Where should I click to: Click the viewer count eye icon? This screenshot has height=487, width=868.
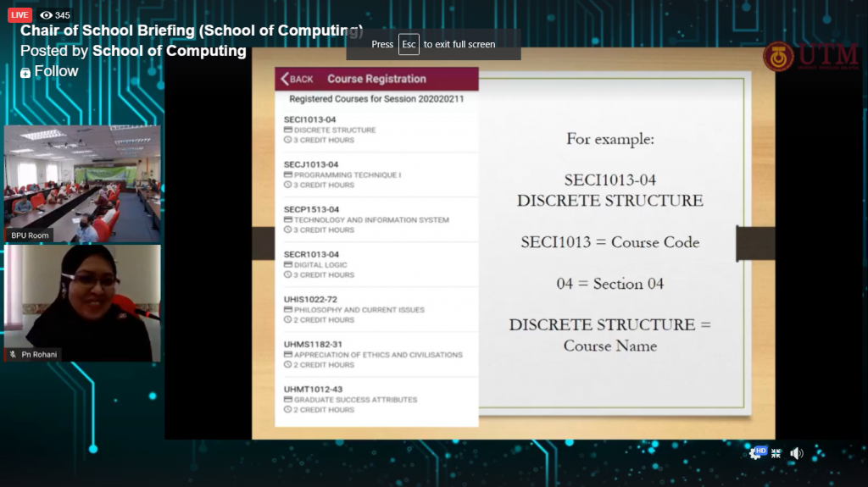coord(46,15)
